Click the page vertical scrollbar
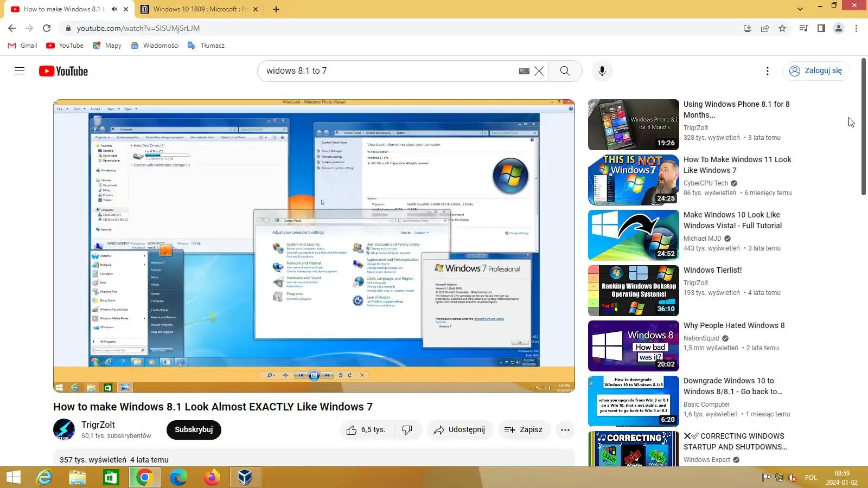The width and height of the screenshot is (868, 488). pyautogui.click(x=864, y=125)
